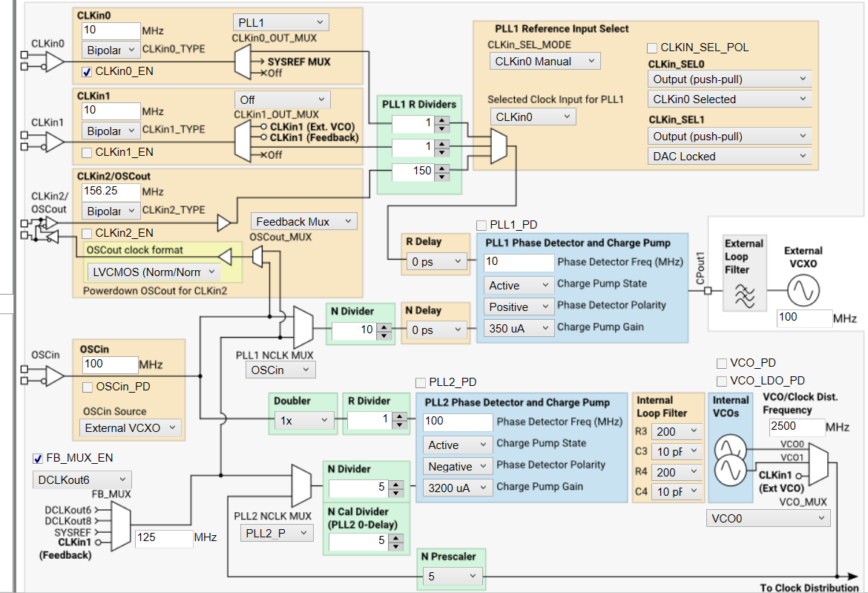Viewport: 868px width, 593px height.
Task: Open the CLKin0_OUT_MUX PLL1 dropdown
Action: click(280, 23)
